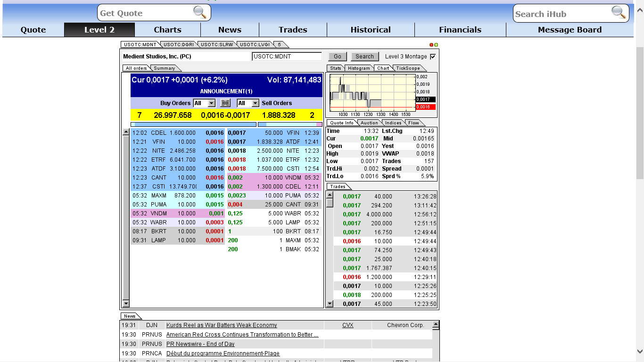Switch to the Histogram tab
Viewport: 644px width, 362px height.
359,68
